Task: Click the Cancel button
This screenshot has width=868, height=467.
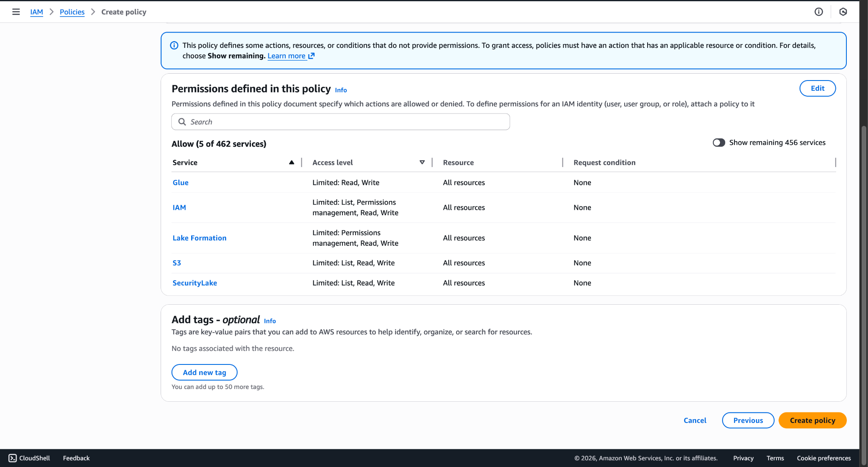Action: pyautogui.click(x=695, y=420)
